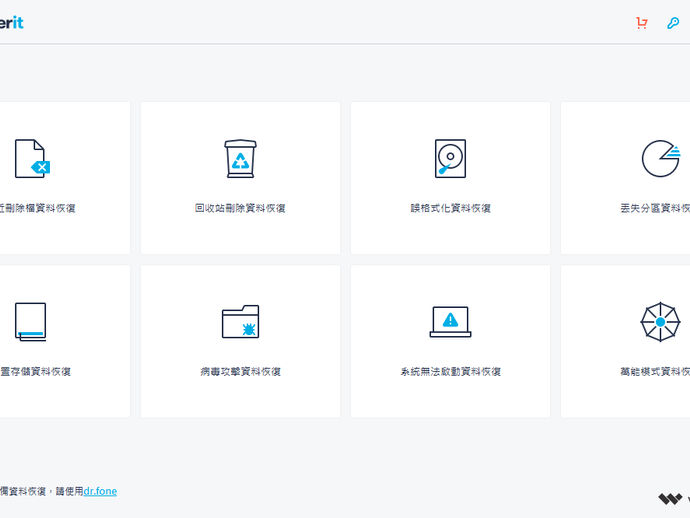Select the deleted file recovery document icon

click(32, 158)
